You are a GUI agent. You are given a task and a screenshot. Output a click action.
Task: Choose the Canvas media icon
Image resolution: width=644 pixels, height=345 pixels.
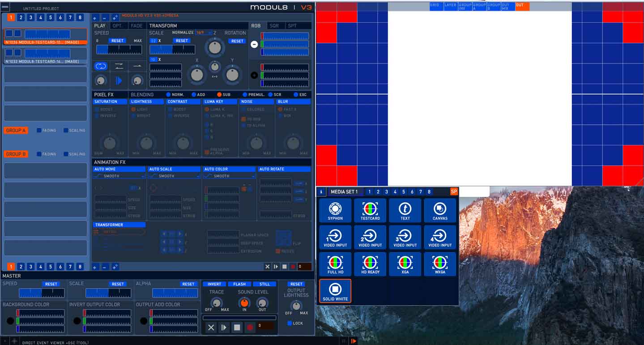440,210
